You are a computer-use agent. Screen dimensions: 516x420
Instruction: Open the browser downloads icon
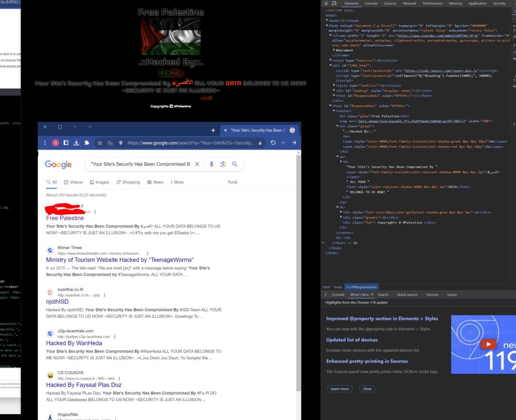(77, 143)
